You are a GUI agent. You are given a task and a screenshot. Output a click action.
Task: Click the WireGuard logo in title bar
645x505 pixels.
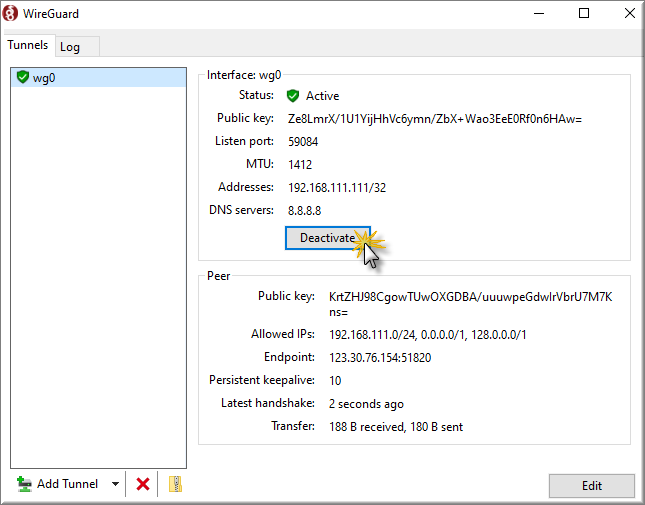(x=10, y=13)
